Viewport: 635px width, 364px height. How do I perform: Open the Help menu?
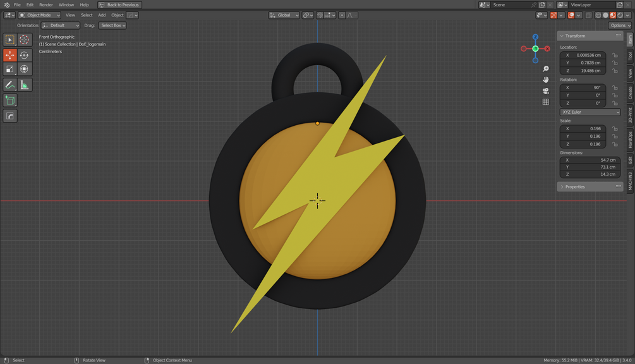pyautogui.click(x=84, y=5)
